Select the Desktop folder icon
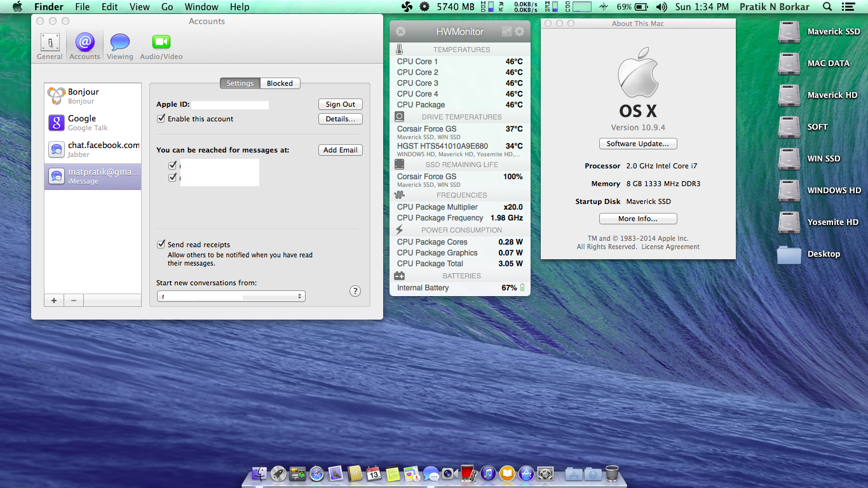The height and width of the screenshot is (488, 868). click(x=789, y=254)
